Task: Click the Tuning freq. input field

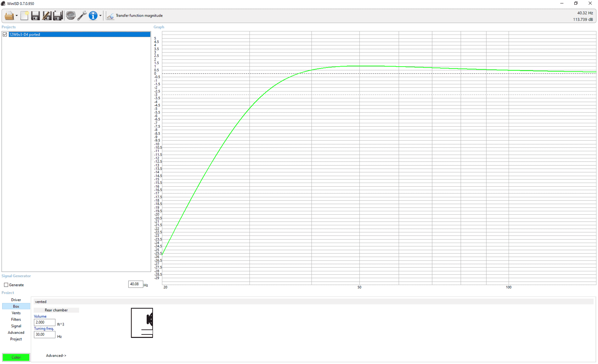Action: pos(44,335)
